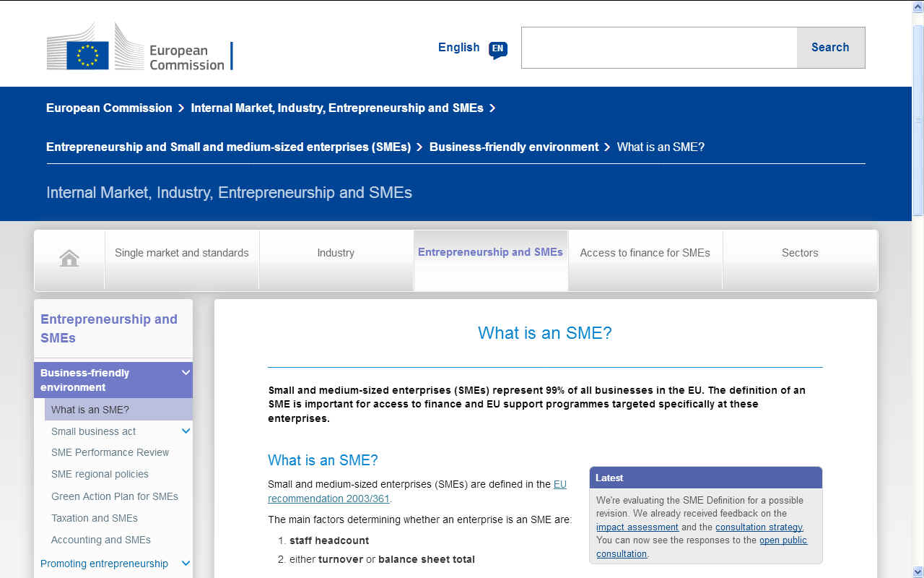Image resolution: width=924 pixels, height=578 pixels.
Task: Click the European Commission logo
Action: click(x=139, y=47)
